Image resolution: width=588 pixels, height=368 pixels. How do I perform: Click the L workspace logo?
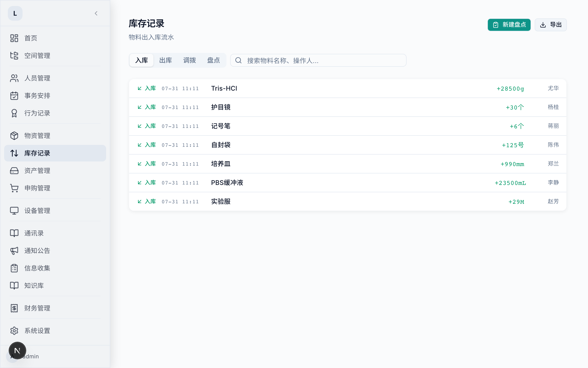(15, 13)
